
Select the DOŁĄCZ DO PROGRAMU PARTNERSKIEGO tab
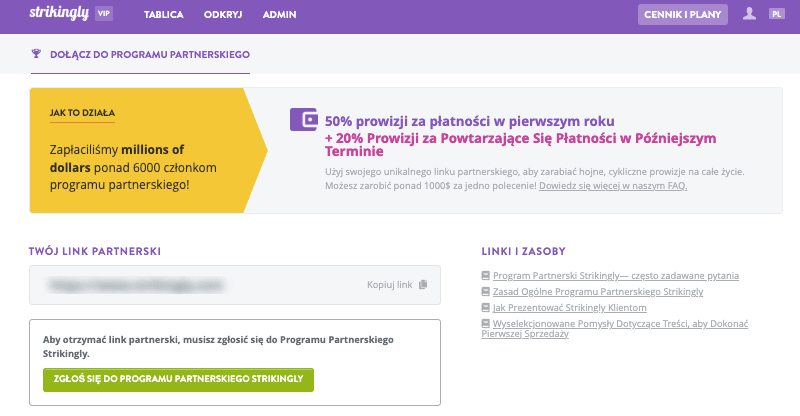pos(140,55)
